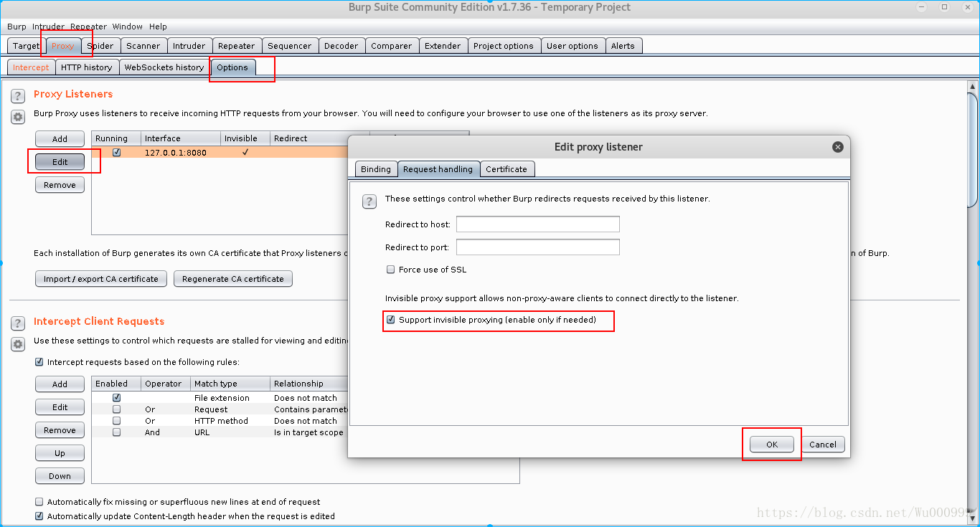Toggle Running checkbox for 127.0.0.1:8080 listener
Screen dimensions: 980x527
point(116,153)
